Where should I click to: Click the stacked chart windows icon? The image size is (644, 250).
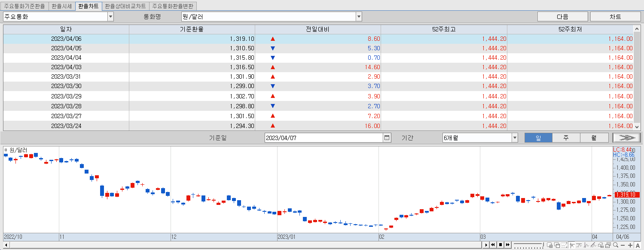click(608, 245)
